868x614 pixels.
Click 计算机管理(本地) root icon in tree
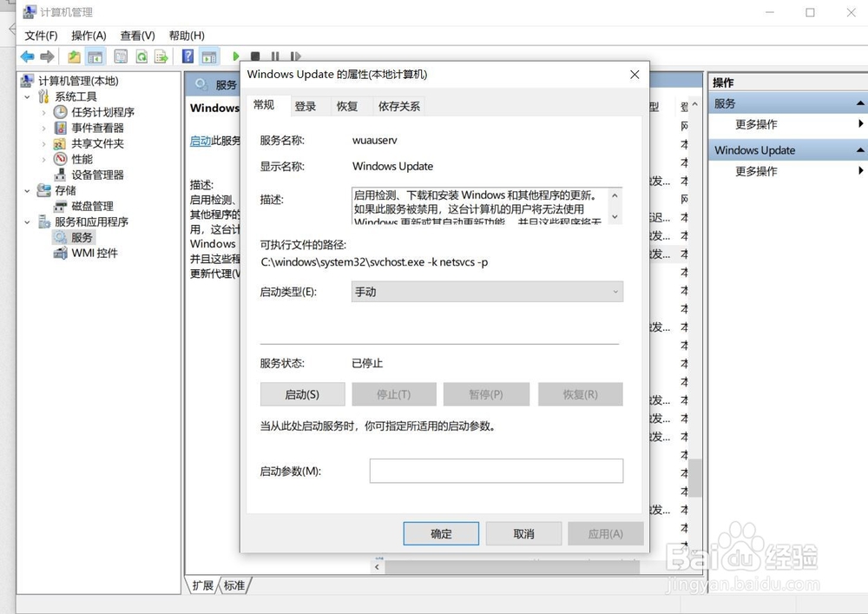pyautogui.click(x=27, y=81)
